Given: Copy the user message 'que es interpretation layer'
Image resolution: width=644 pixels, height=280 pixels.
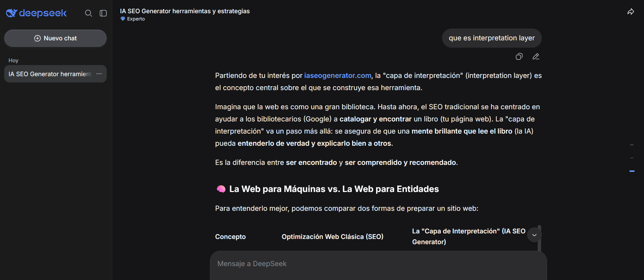Looking at the screenshot, I should 519,56.
